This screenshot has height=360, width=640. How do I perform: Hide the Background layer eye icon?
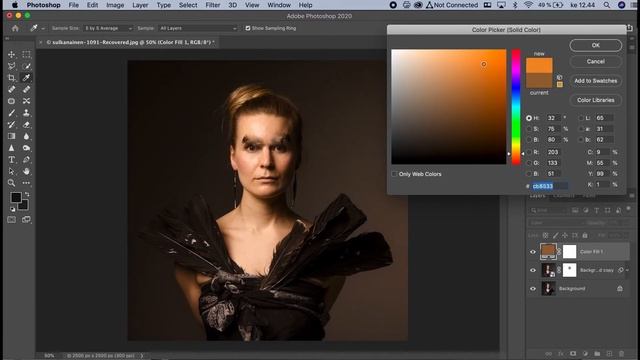(533, 289)
